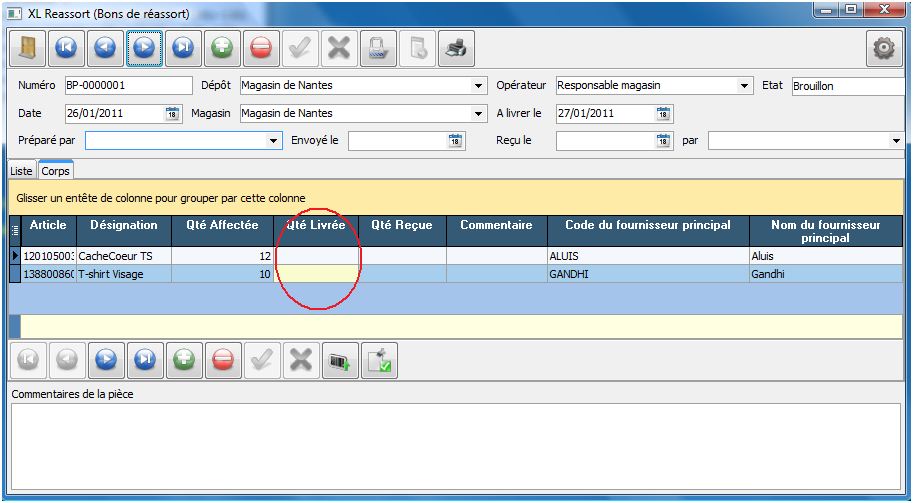Viewport: 913px width, 503px height.
Task: Open the calendar picker for Date field
Action: [x=172, y=113]
